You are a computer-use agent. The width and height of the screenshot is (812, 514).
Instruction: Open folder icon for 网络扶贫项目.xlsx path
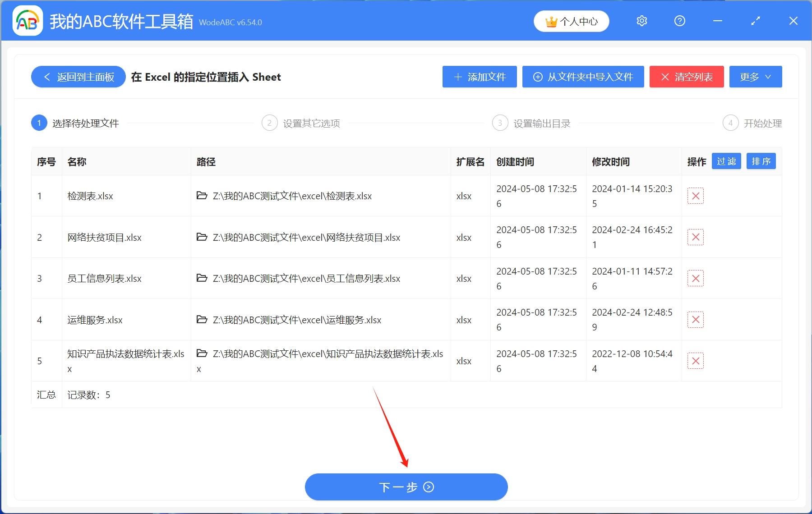(202, 237)
